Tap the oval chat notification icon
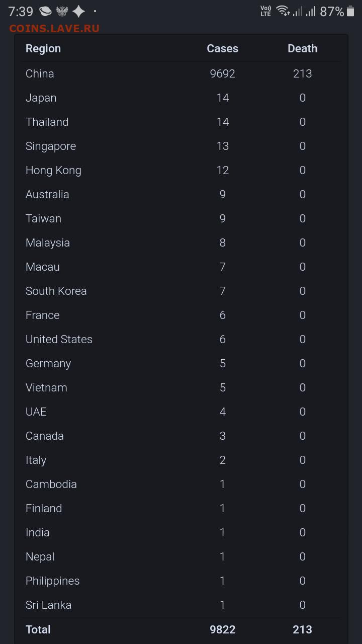362x644 pixels. tap(45, 11)
